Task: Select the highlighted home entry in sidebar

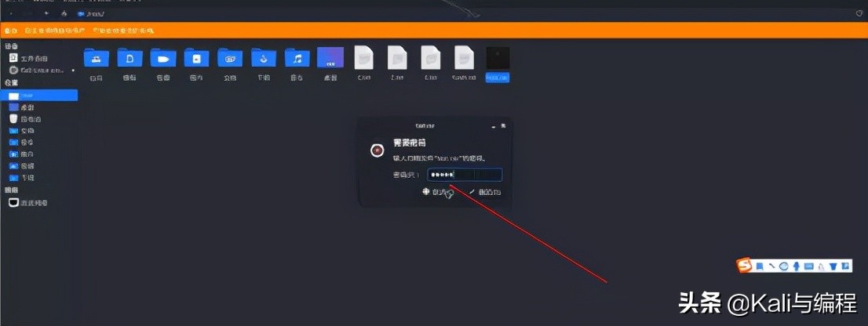Action: coord(38,96)
